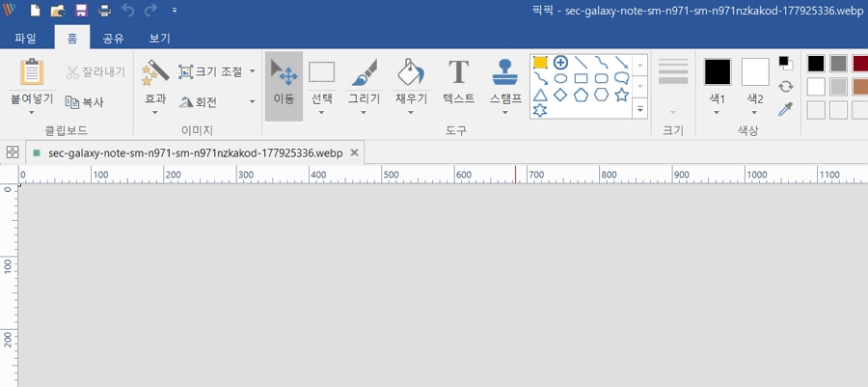Select the speech bubble shape
Screen dimensions: 868x387
(622, 78)
